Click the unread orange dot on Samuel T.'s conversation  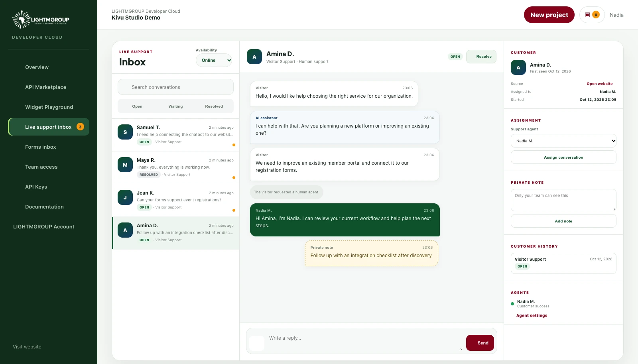[x=234, y=145]
